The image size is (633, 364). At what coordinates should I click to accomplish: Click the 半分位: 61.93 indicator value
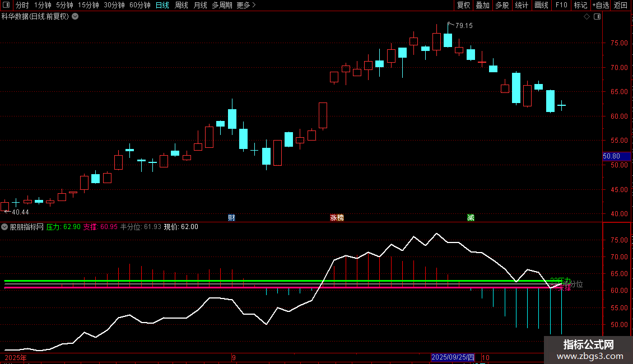141,227
